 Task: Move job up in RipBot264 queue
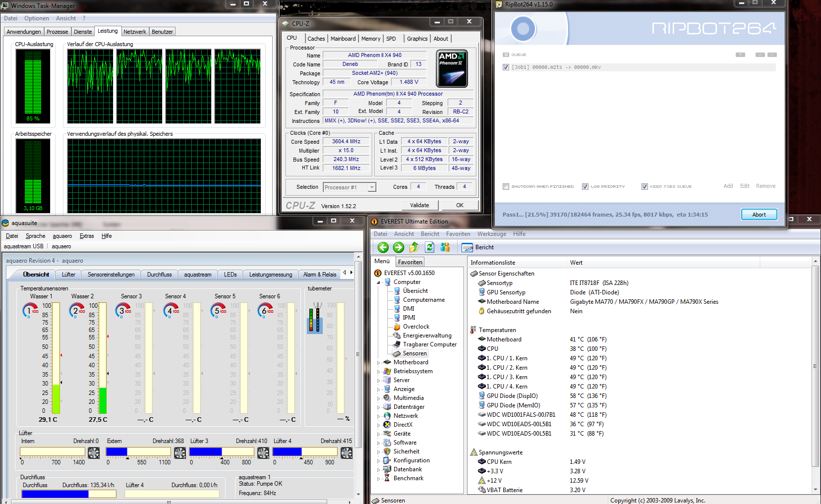pyautogui.click(x=760, y=55)
